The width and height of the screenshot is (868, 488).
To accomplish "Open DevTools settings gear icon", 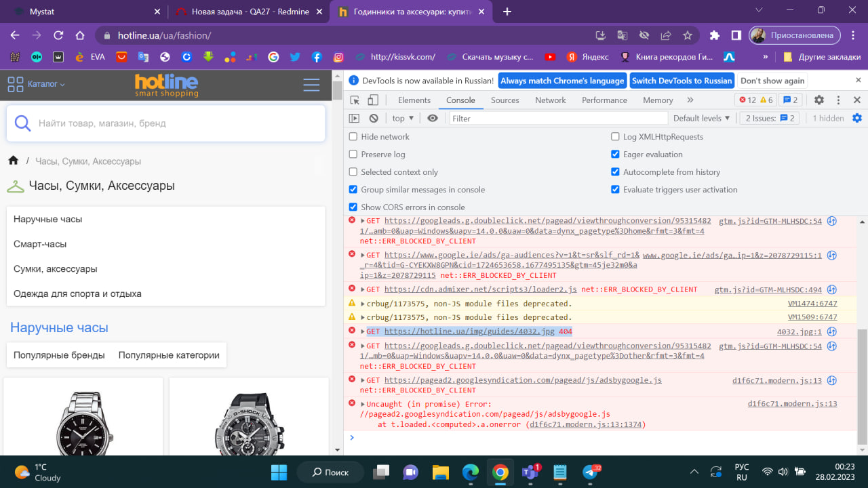I will click(819, 100).
